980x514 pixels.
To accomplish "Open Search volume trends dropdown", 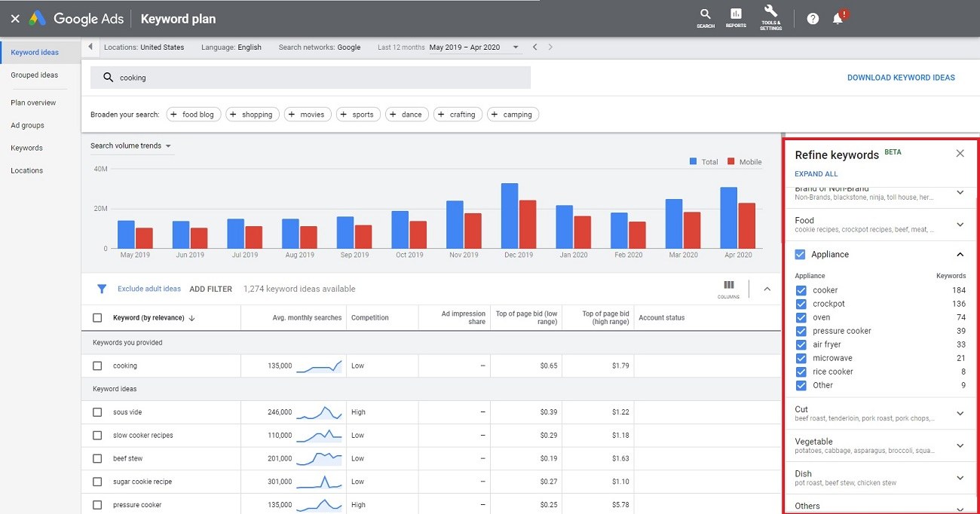I will coord(131,146).
